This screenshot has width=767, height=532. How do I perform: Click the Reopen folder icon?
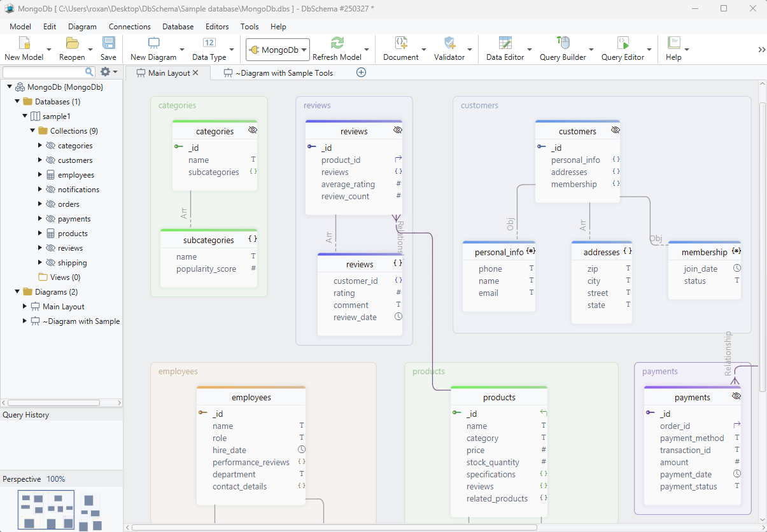coord(72,43)
